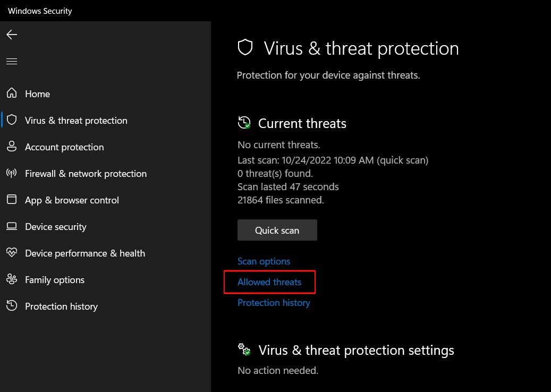Open the Scan options link
Screen dimensions: 551x392
coord(264,261)
